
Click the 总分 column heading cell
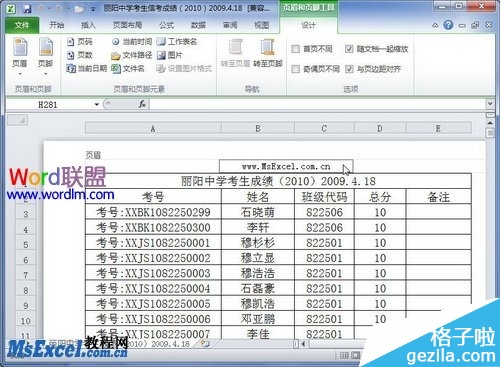[380, 197]
